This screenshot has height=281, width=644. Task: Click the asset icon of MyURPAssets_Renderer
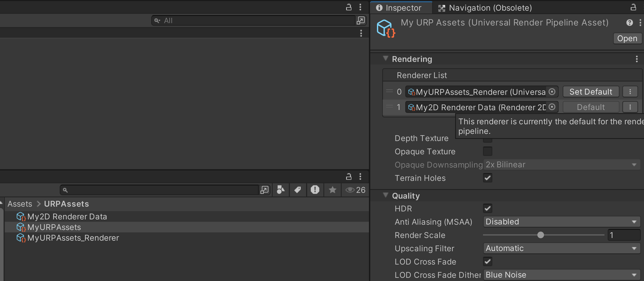click(21, 238)
